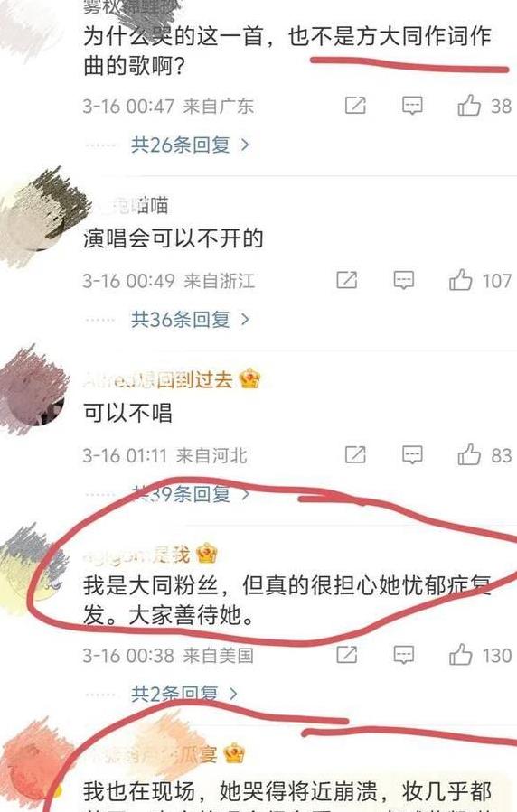Expand 共26条回复 replies
517x812 pixels.
pos(190,145)
